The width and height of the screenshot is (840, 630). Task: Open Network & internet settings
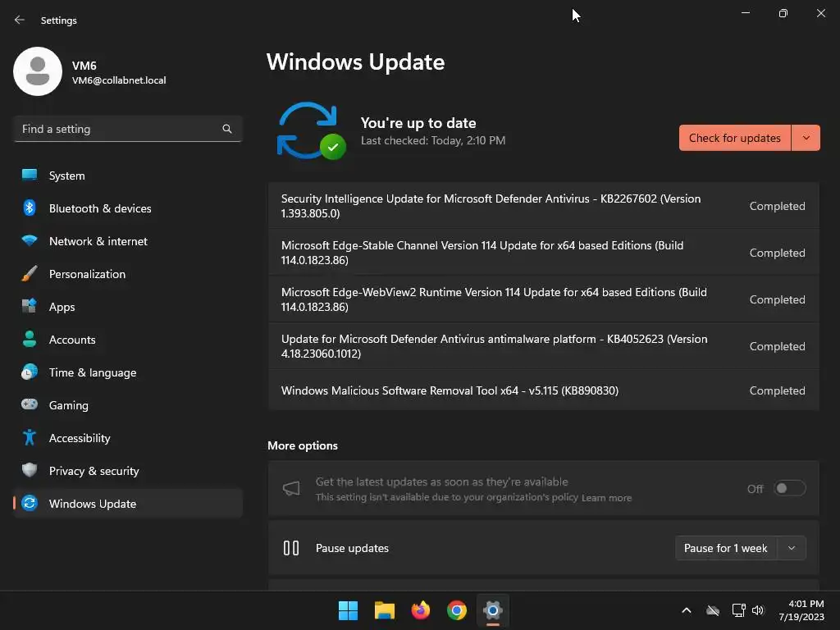click(x=127, y=240)
